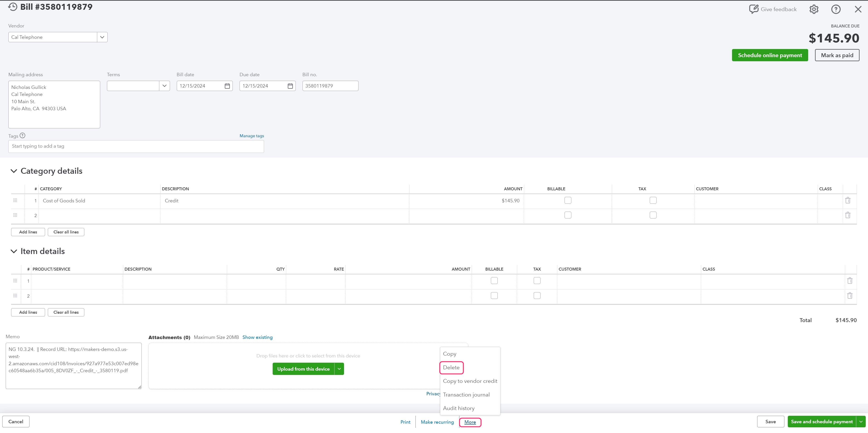Grab the drag handle of Cost of Goods Sold row
This screenshot has width=868, height=433.
coord(15,200)
